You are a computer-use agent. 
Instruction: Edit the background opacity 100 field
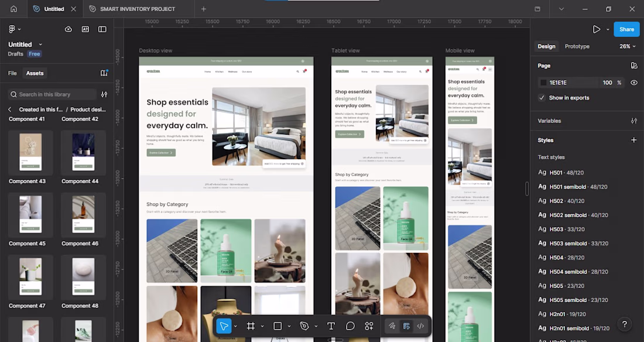(608, 83)
